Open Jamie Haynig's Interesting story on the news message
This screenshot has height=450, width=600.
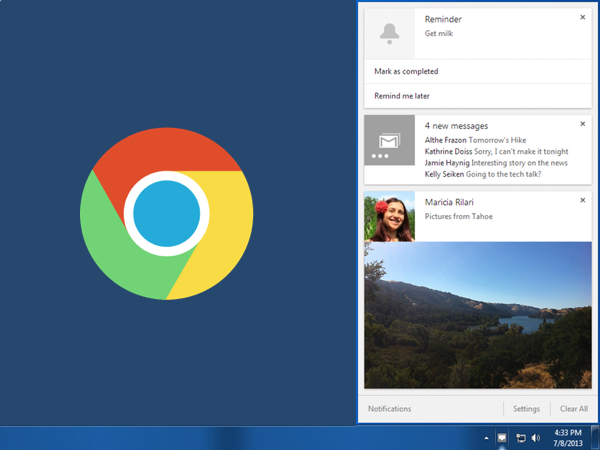tap(496, 163)
